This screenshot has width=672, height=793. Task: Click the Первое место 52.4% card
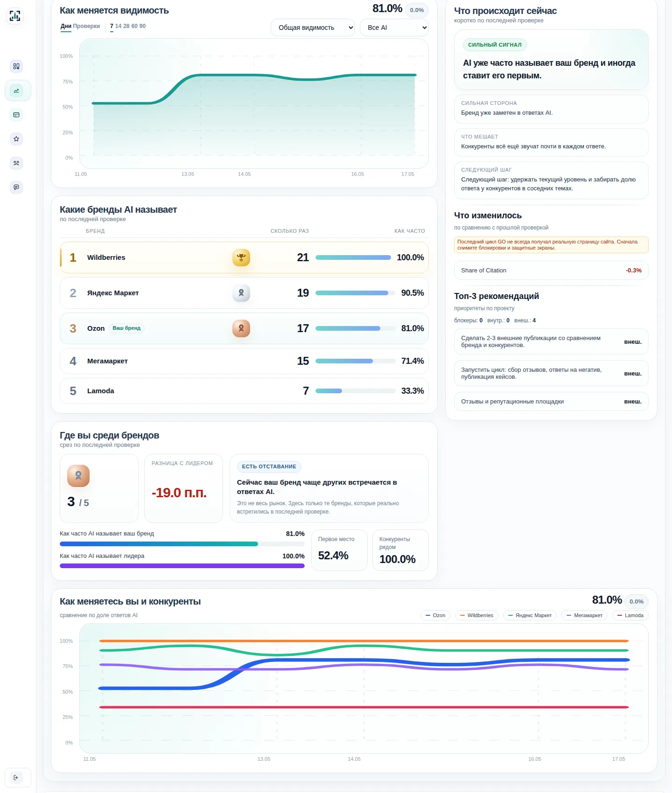pos(339,550)
